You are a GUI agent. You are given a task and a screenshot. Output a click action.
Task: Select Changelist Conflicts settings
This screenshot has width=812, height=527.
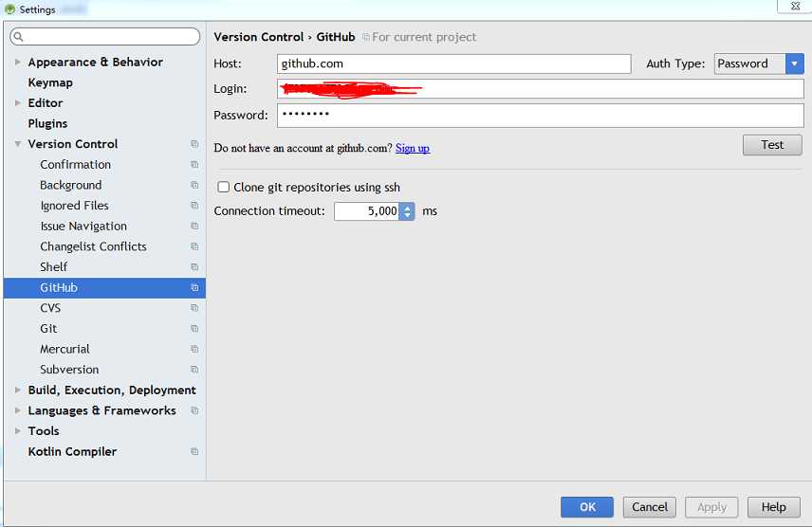(93, 246)
